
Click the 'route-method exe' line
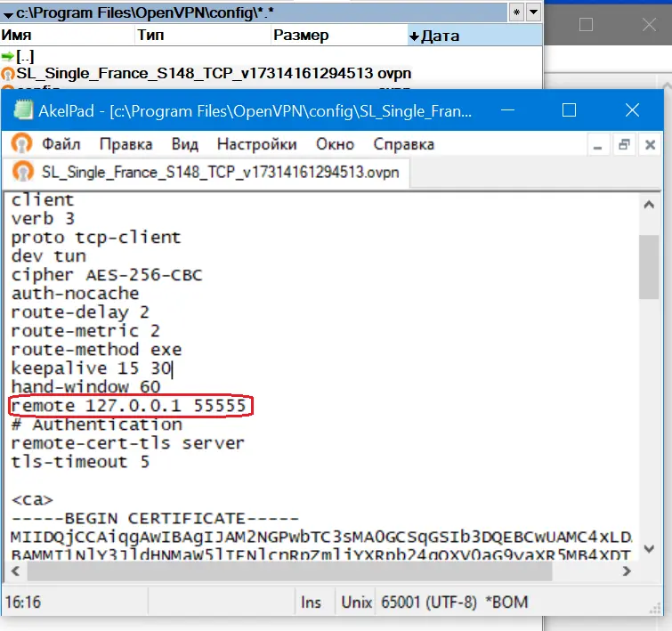pos(96,350)
